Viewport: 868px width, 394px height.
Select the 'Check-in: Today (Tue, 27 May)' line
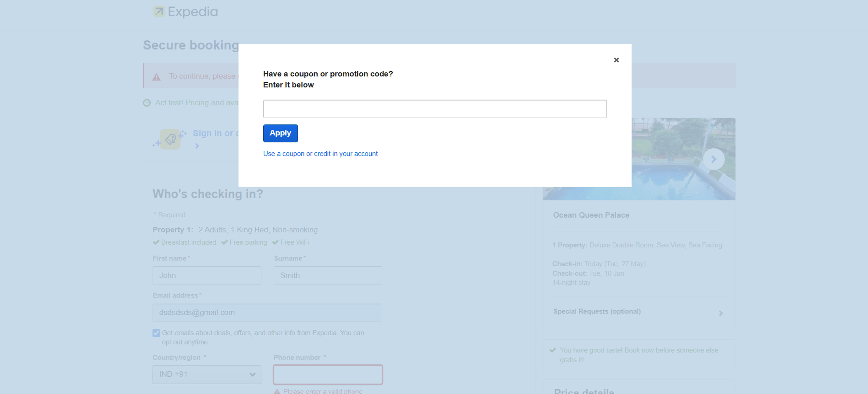tap(599, 264)
